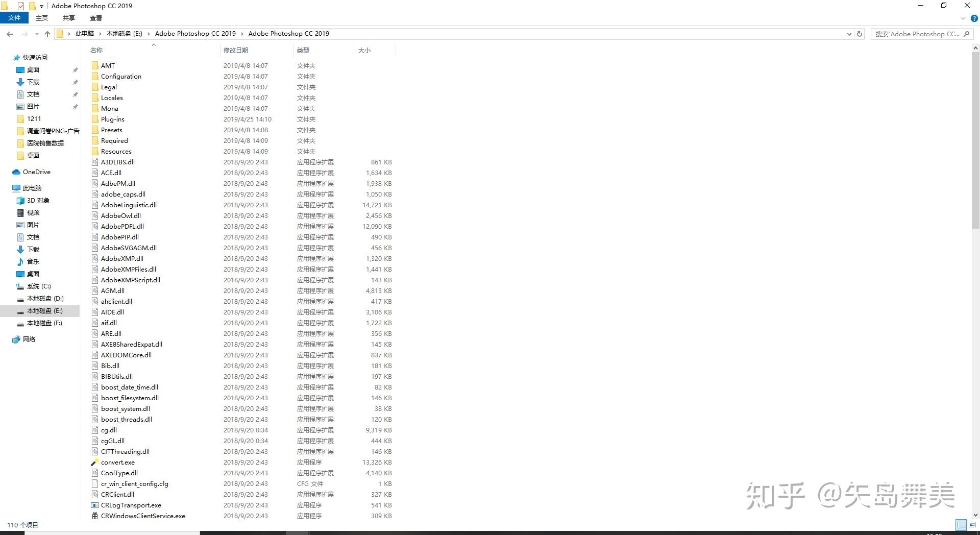This screenshot has width=980, height=535.
Task: Select the Configuration folder icon
Action: pos(95,76)
